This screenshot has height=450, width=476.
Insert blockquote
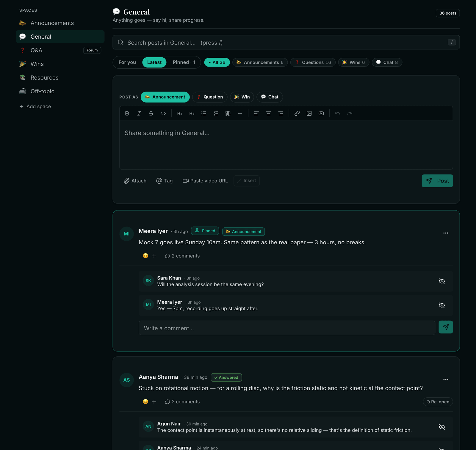[228, 113]
